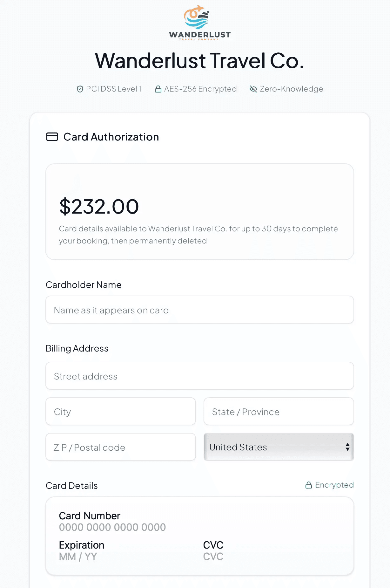Viewport: 390px width, 588px height.
Task: Click the credit card icon beside Card Authorization
Action: click(x=52, y=137)
